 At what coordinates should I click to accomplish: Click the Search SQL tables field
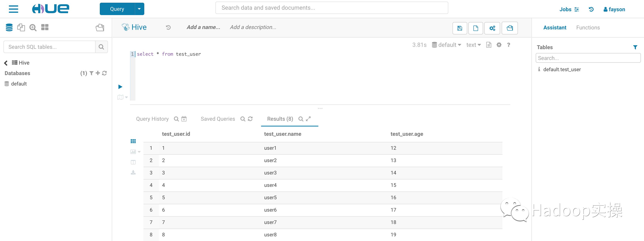click(x=50, y=47)
